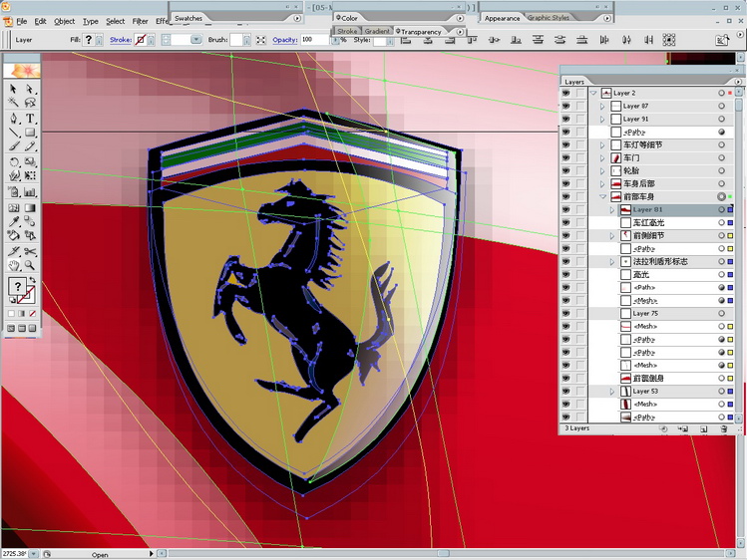Hide Layer 53 via eye icon
Viewport: 747px width, 560px height.
[x=565, y=391]
